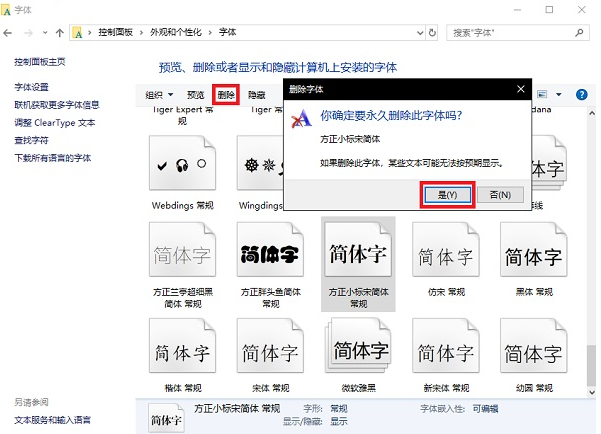
Task: Expand the address bar history dropdown
Action: (420, 33)
